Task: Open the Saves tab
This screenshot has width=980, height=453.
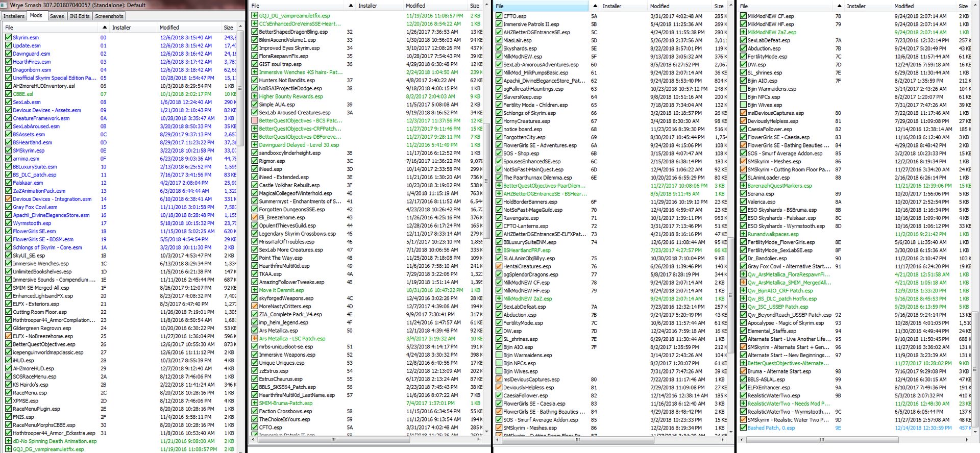Action: click(x=57, y=16)
